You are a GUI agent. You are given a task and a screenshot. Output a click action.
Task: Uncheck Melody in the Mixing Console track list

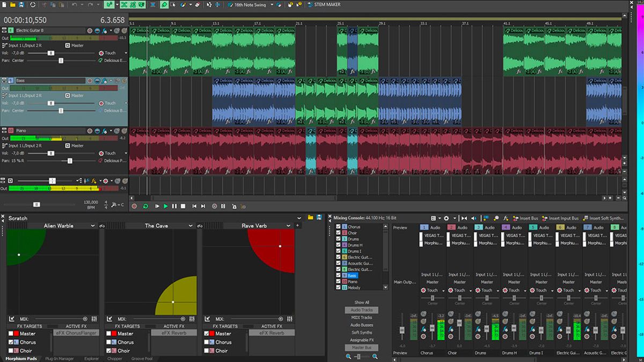pos(338,287)
